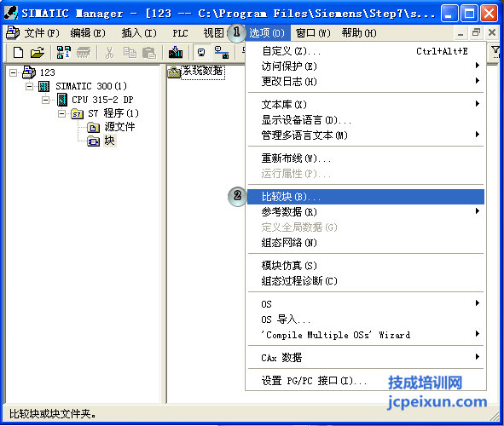
Task: Open the 窗口(W) menu
Action: click(313, 32)
